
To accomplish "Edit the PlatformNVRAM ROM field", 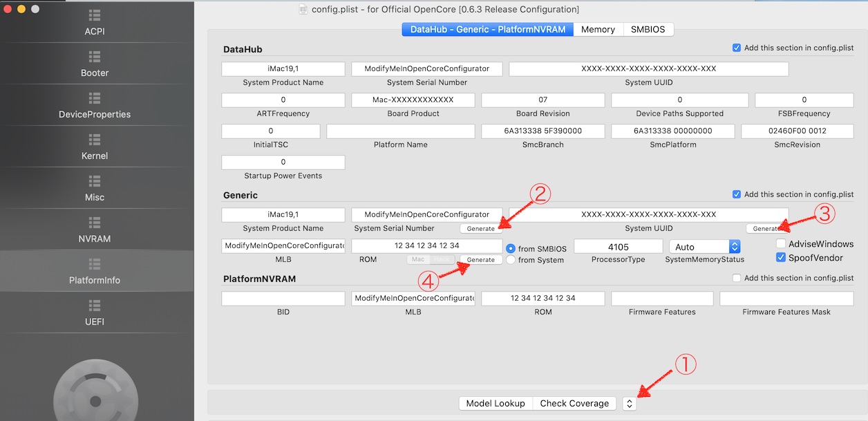I will click(x=543, y=299).
